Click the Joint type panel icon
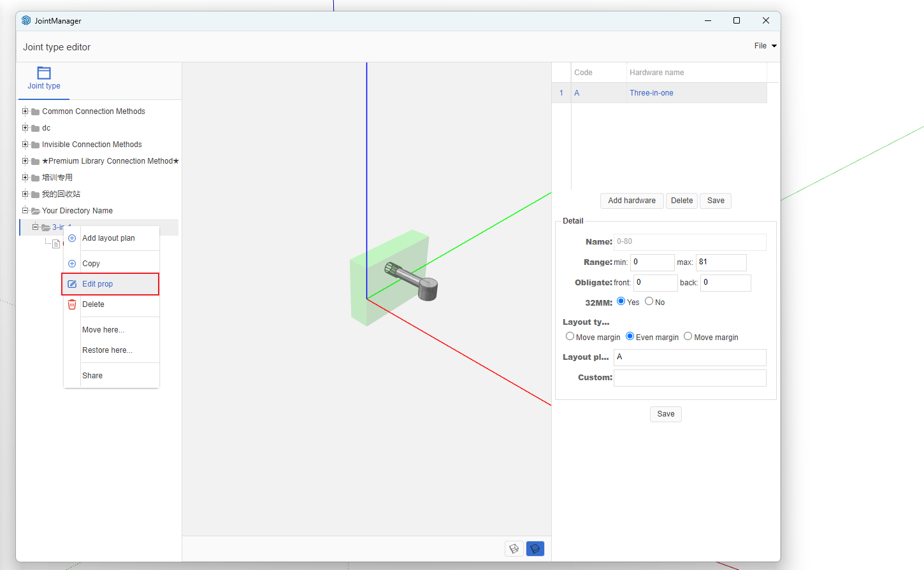The width and height of the screenshot is (924, 570). [44, 73]
